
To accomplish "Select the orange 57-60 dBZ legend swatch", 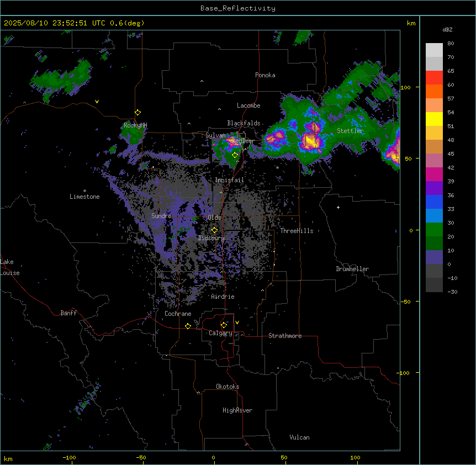I will [x=434, y=91].
